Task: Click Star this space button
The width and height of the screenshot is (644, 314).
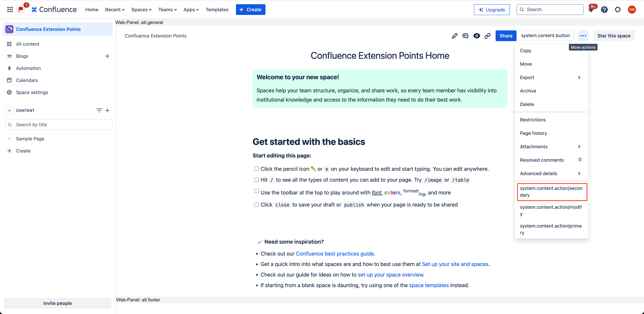Action: 614,36
